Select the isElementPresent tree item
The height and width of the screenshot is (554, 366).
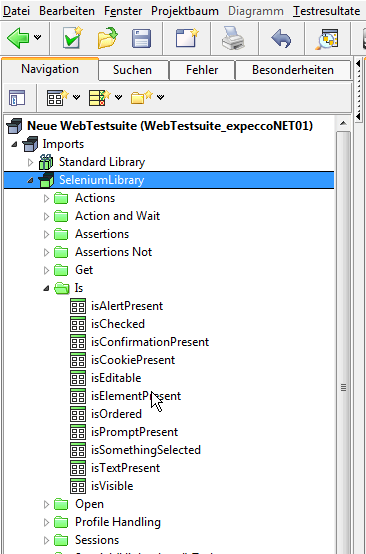pos(136,396)
